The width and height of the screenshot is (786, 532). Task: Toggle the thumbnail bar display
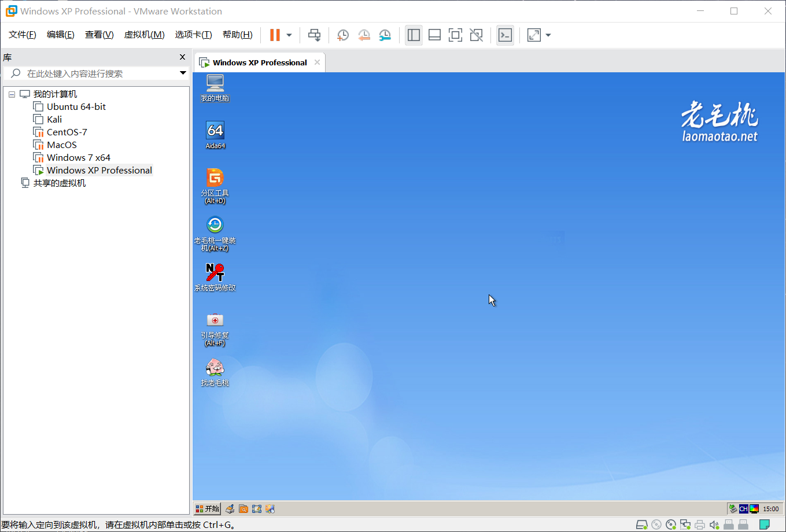click(x=434, y=35)
